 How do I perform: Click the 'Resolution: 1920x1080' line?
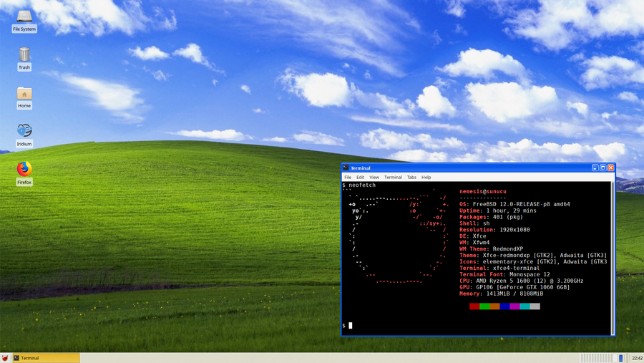[494, 230]
